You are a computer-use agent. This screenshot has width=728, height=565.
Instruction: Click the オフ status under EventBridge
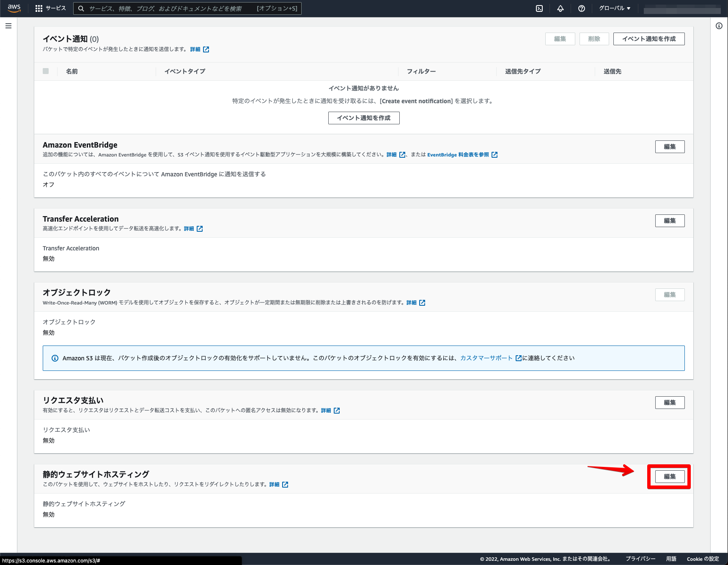[x=49, y=185]
